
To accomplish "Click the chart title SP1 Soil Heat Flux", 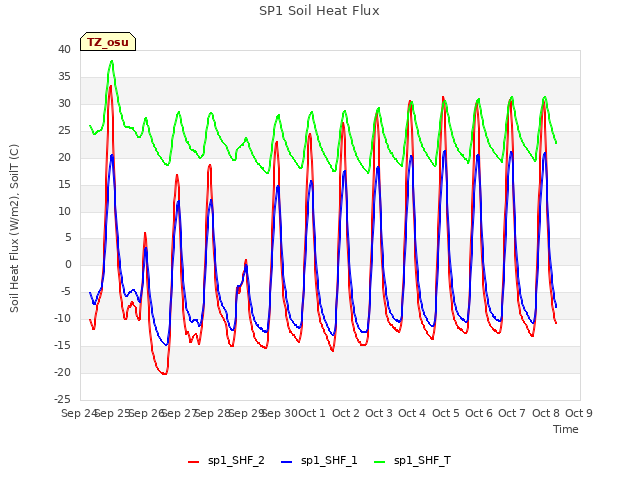I will coord(319,11).
